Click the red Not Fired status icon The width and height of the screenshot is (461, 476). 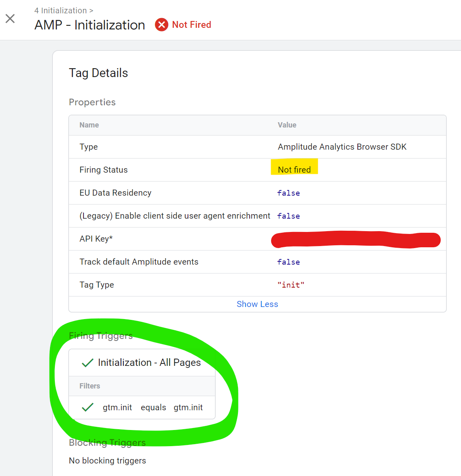[x=161, y=25]
